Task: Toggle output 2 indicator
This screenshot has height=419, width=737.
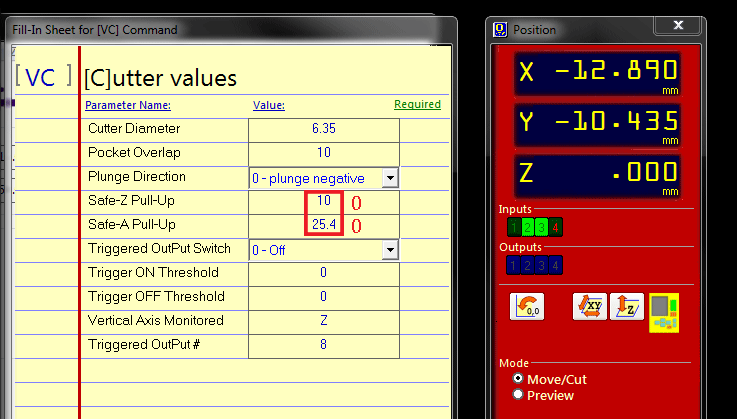Action: 527,265
